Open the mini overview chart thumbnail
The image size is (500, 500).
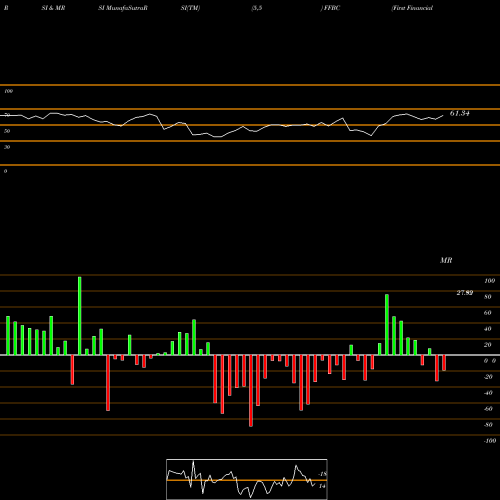coord(247,479)
